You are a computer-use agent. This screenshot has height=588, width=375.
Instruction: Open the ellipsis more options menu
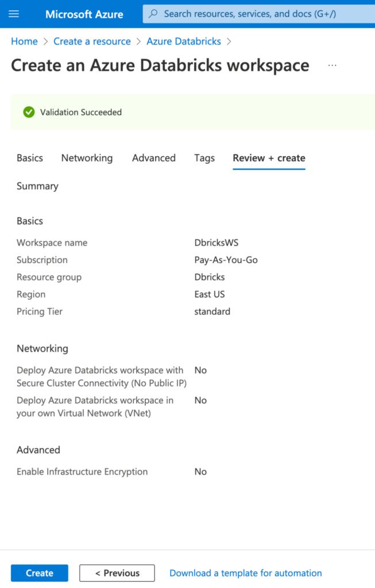[333, 65]
